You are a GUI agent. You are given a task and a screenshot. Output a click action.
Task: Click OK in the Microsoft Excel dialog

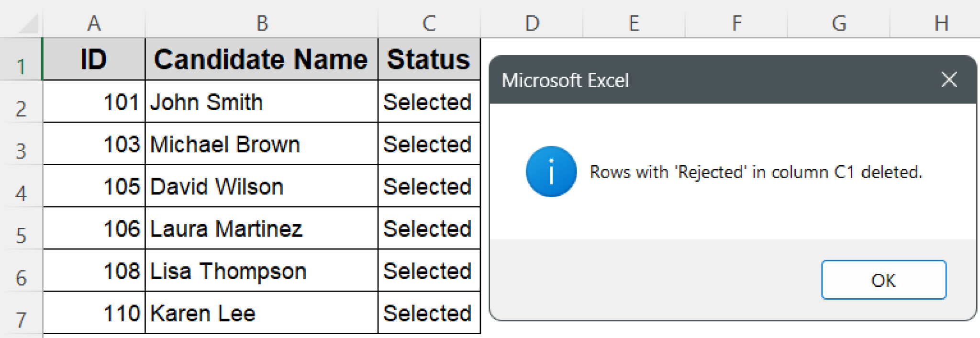(x=883, y=280)
